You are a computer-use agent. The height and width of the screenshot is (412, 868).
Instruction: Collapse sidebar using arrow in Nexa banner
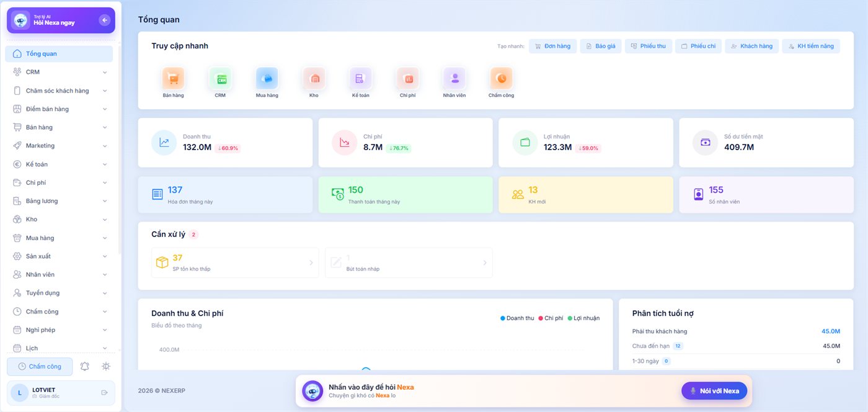coord(104,20)
